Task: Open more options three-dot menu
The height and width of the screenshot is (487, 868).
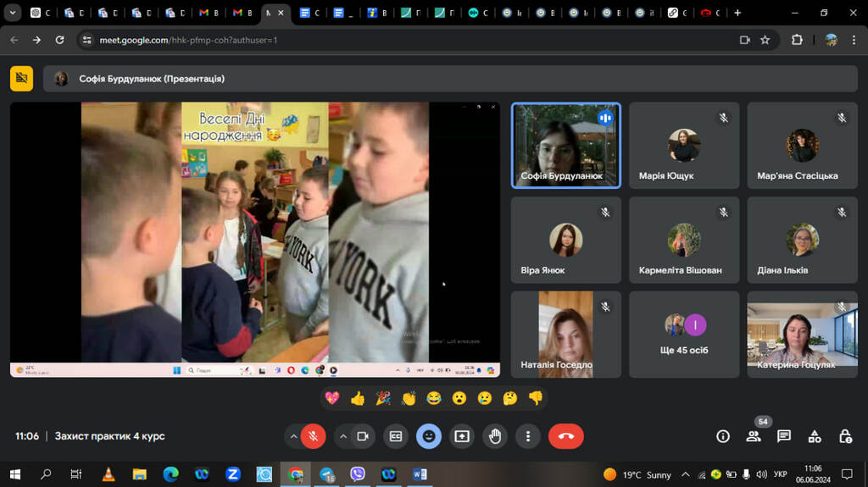Action: [528, 436]
